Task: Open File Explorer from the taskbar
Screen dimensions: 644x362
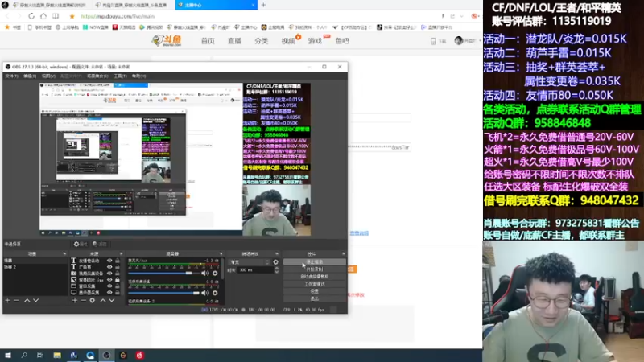Action: (57, 356)
